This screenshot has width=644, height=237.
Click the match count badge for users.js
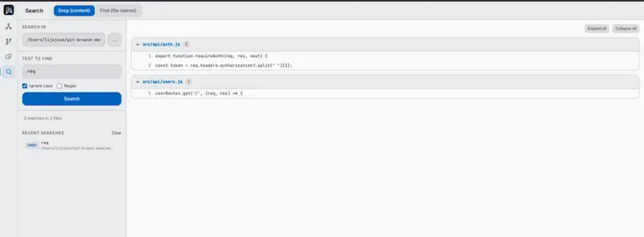(x=188, y=82)
